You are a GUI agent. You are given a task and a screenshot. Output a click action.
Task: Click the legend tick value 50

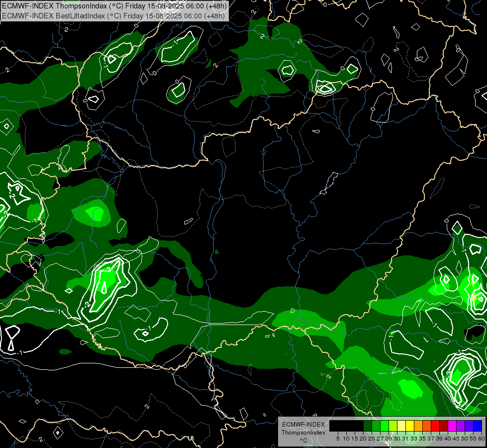pos(465,439)
